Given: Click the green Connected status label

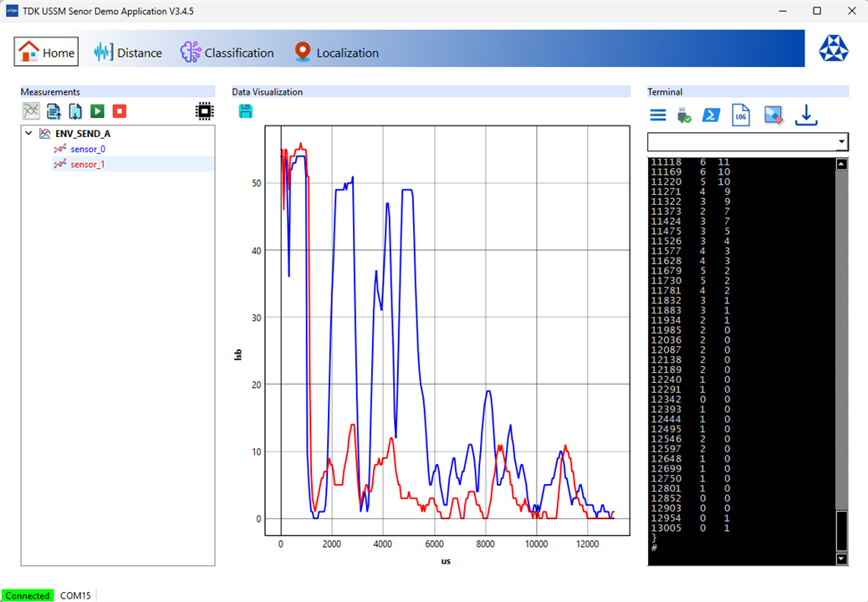Looking at the screenshot, I should 28,595.
